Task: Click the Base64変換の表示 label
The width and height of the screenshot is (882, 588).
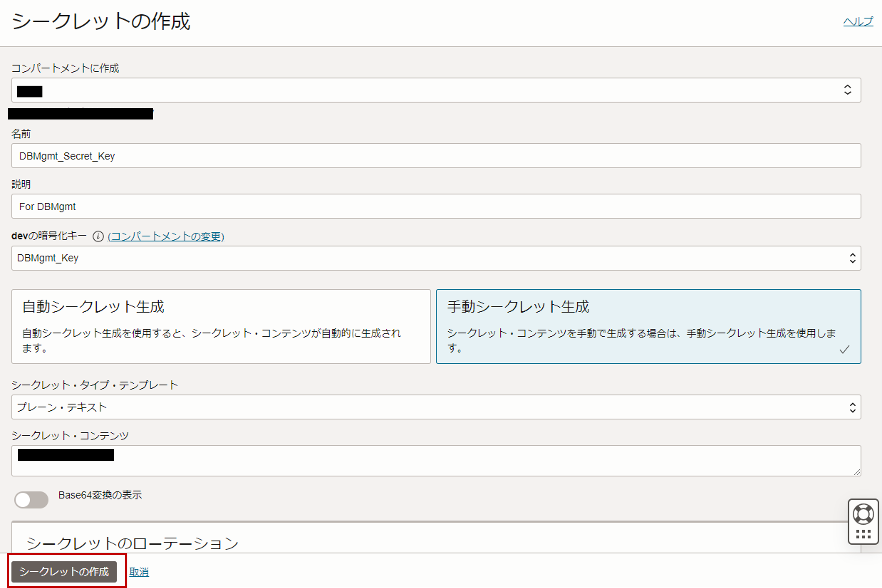Action: coord(100,495)
